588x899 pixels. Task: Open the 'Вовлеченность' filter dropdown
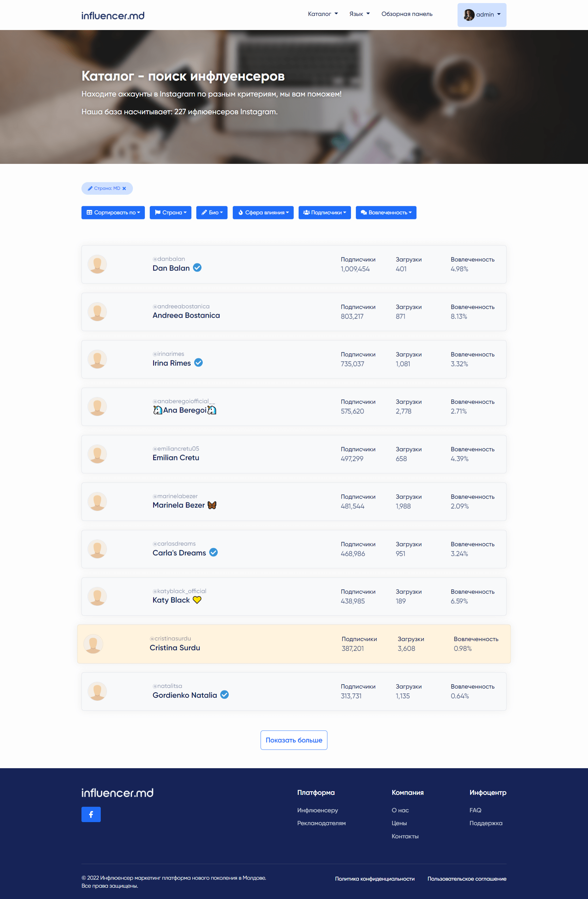pos(386,213)
